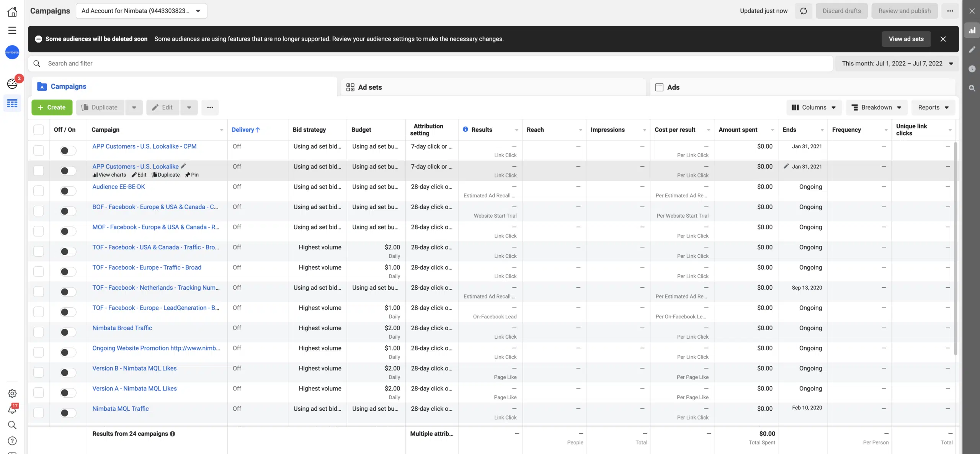Viewport: 980px width, 454px height.
Task: Open the Reports dropdown
Action: (933, 107)
